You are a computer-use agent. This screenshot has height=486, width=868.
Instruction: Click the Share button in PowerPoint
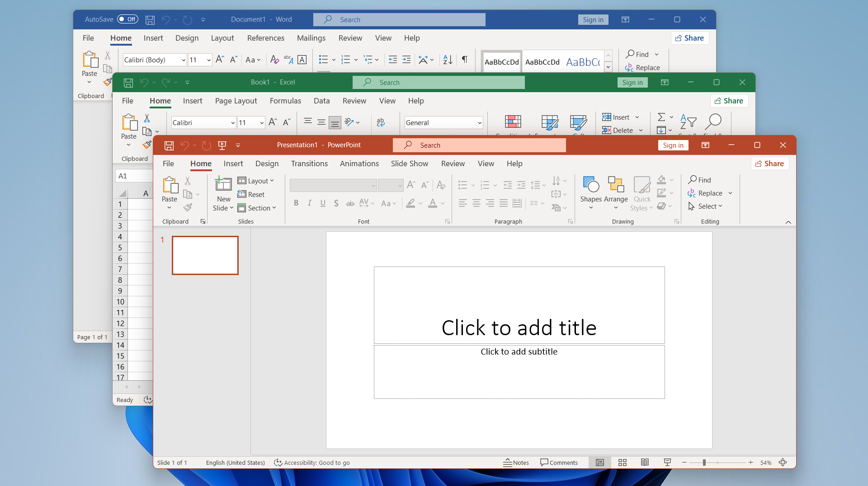click(x=770, y=164)
